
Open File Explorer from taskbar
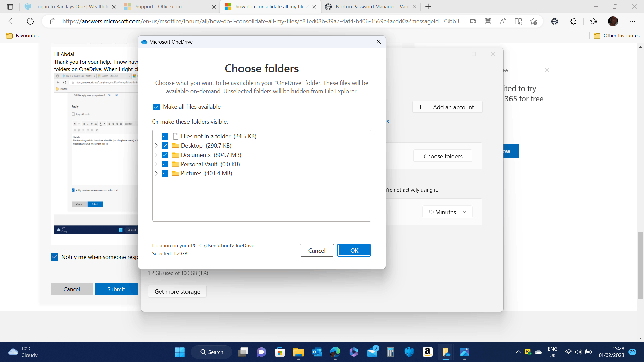[298, 352]
